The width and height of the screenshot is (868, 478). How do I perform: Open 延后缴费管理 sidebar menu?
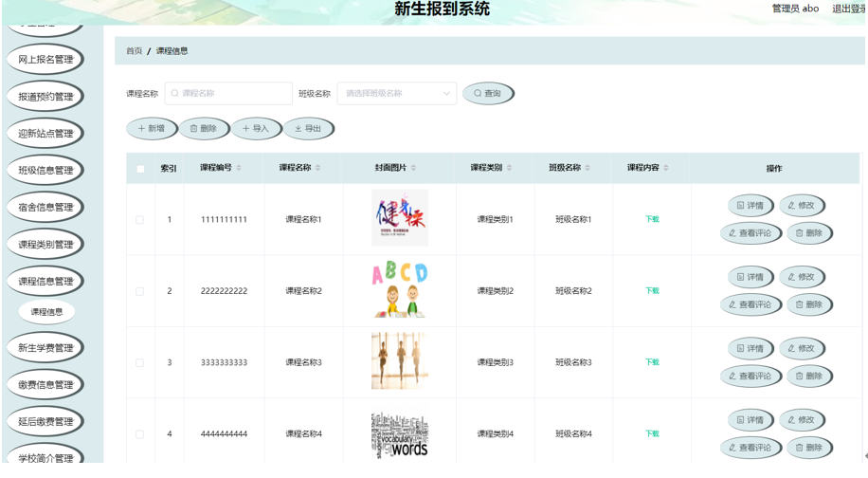coord(45,421)
